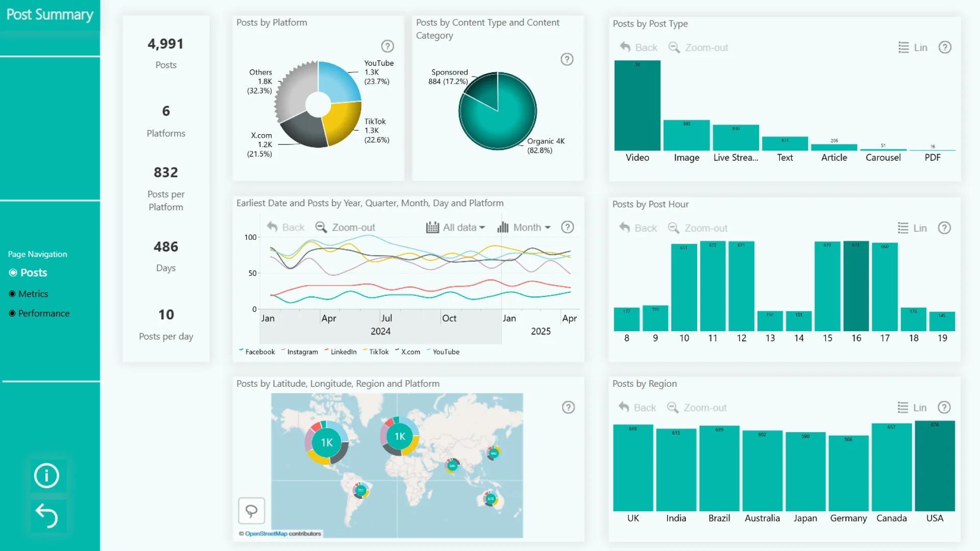The height and width of the screenshot is (551, 980).
Task: Click the 486 Days card value
Action: 166,247
